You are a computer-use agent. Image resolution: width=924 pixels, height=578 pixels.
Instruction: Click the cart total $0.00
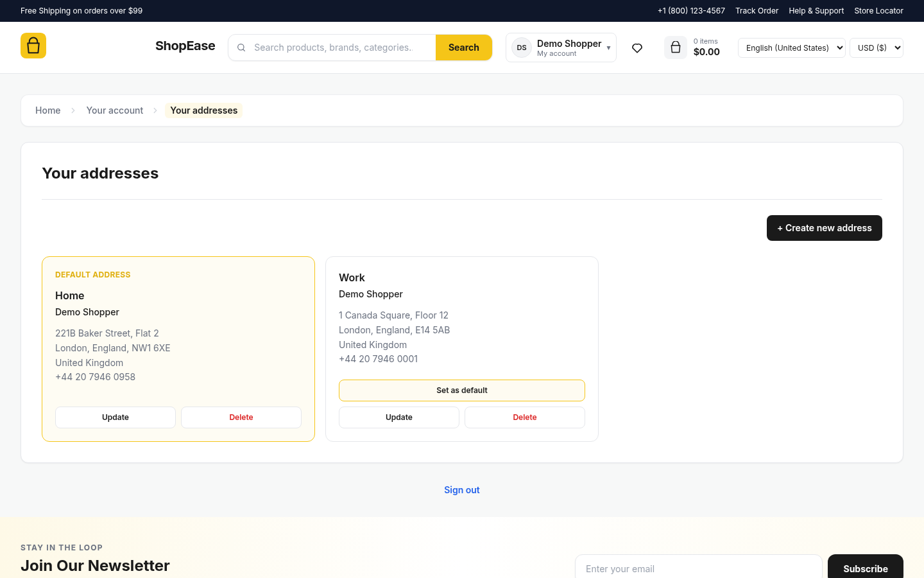point(706,52)
